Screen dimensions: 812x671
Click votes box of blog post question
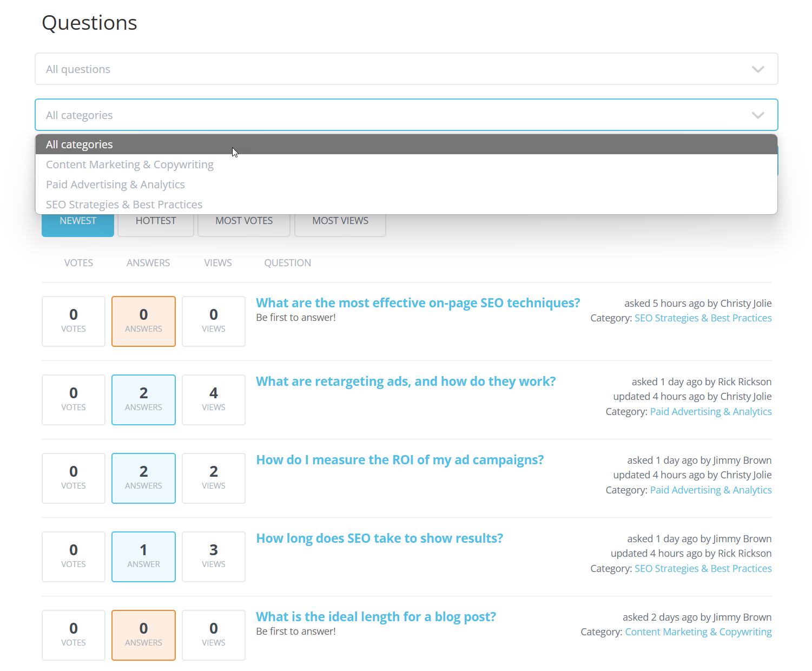pyautogui.click(x=74, y=635)
